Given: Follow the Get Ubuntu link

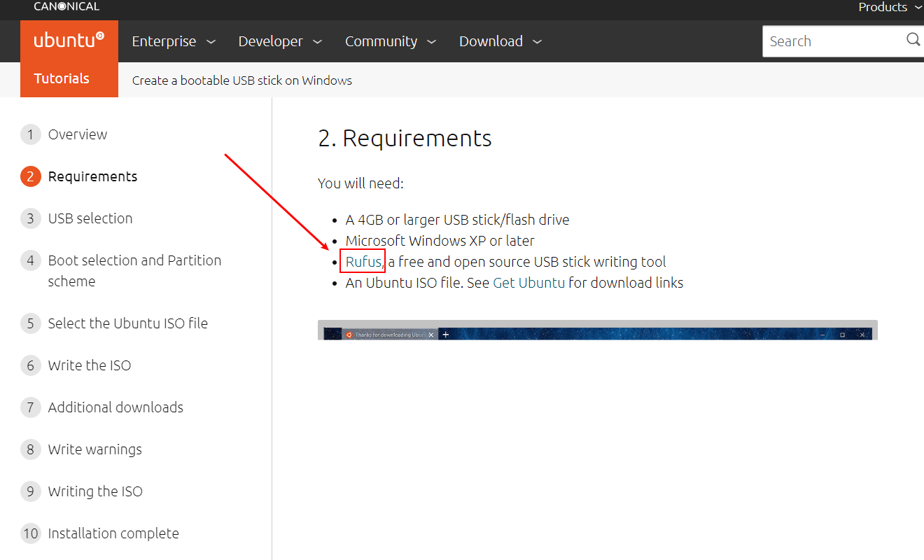Looking at the screenshot, I should [528, 283].
